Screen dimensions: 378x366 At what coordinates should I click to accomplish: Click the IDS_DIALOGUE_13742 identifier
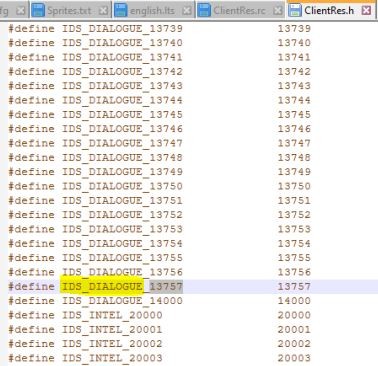coord(122,72)
